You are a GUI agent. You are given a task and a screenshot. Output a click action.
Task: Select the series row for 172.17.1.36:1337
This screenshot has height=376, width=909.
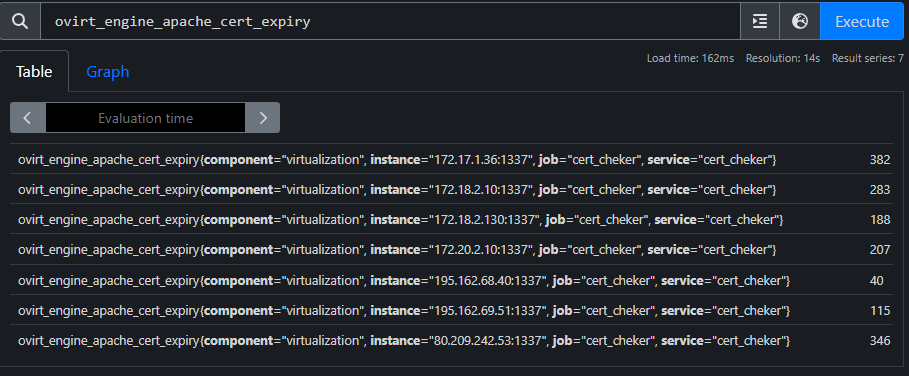[454, 159]
